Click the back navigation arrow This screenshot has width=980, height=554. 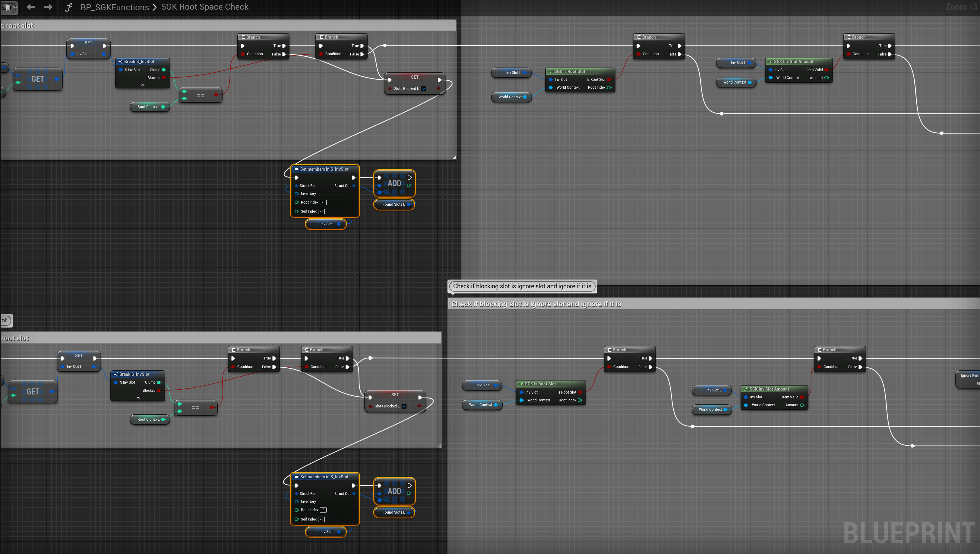click(31, 7)
